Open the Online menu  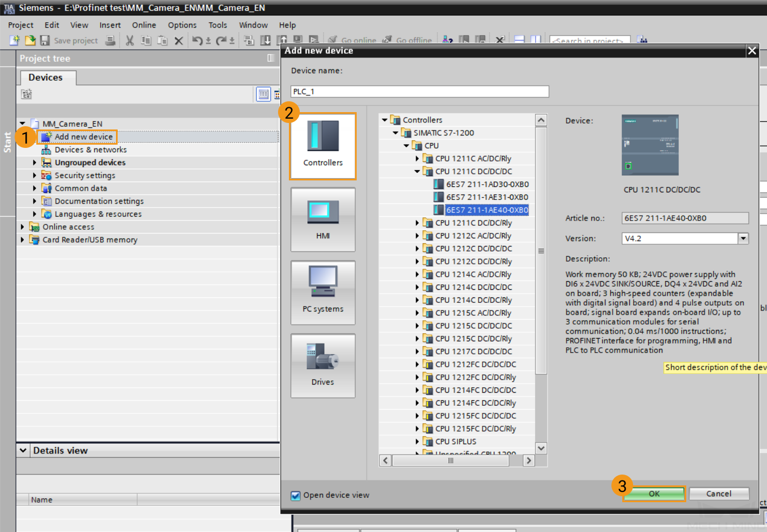144,25
